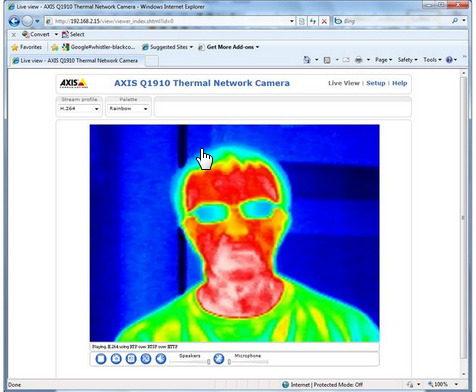This screenshot has width=476, height=392.
Task: Refresh the page in the address bar
Action: [313, 21]
